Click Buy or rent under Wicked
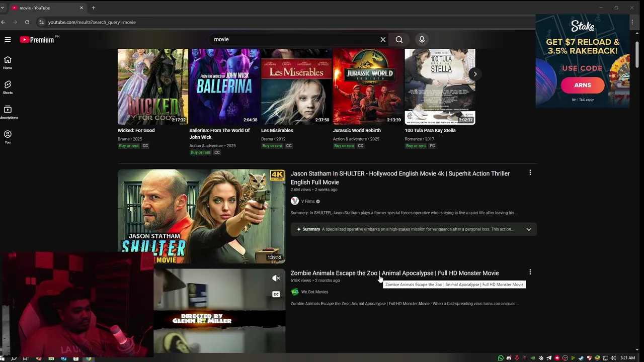This screenshot has height=362, width=644. point(128,146)
